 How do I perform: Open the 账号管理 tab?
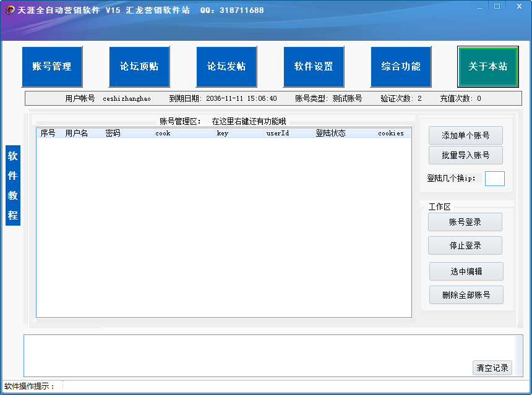52,67
